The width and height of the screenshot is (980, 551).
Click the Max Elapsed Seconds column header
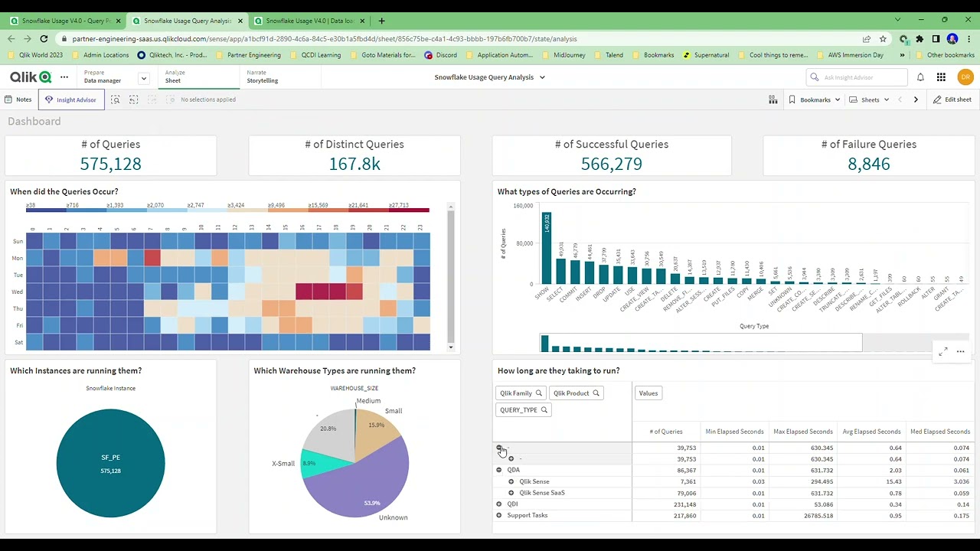(x=802, y=432)
